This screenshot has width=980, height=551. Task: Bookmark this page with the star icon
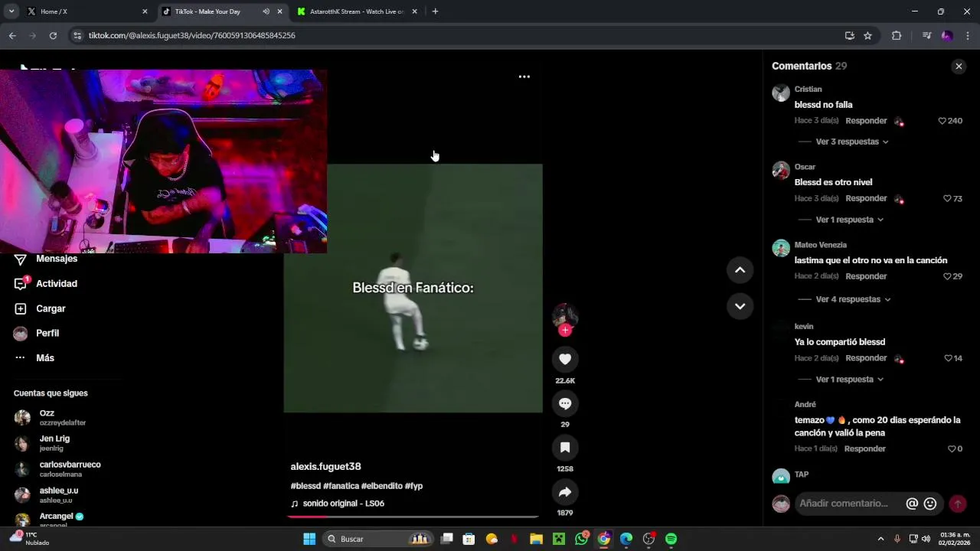pos(867,35)
